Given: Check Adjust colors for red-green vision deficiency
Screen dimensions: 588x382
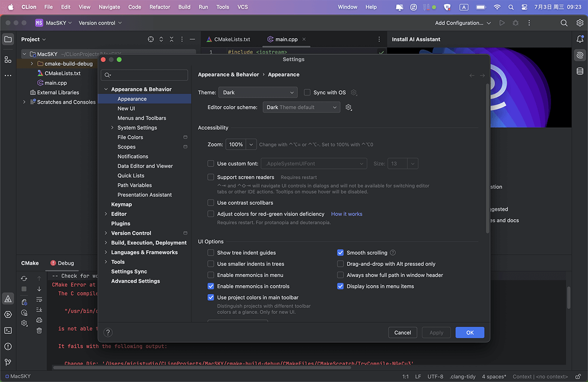Looking at the screenshot, I should tap(211, 214).
